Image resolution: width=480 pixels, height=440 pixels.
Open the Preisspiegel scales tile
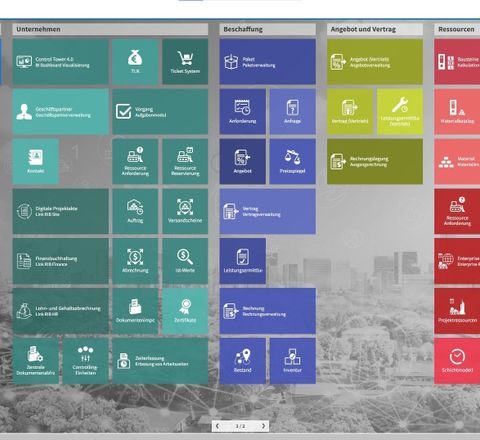(292, 161)
